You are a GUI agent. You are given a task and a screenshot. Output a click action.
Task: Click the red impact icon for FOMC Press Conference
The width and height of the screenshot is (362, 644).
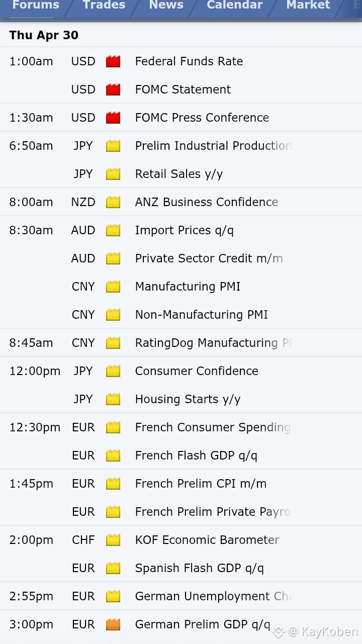point(113,118)
